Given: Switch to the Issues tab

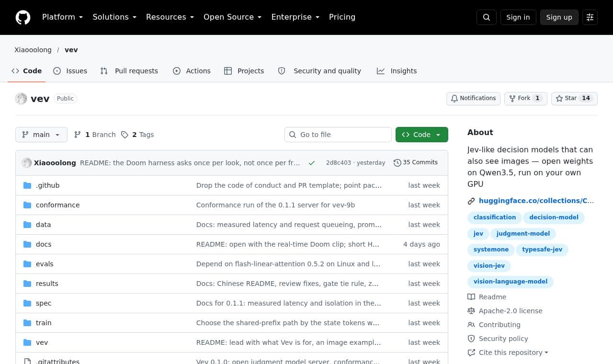Looking at the screenshot, I should tap(70, 71).
